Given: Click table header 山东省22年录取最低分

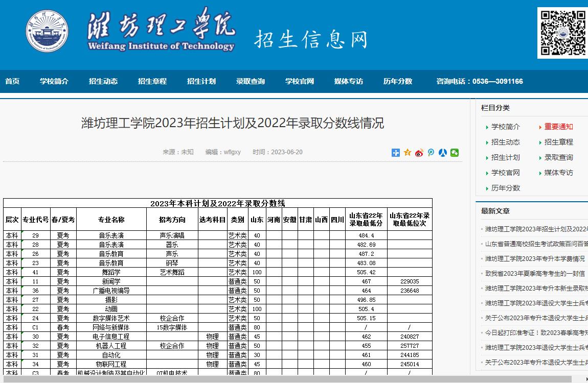Looking at the screenshot, I should click(x=366, y=220).
